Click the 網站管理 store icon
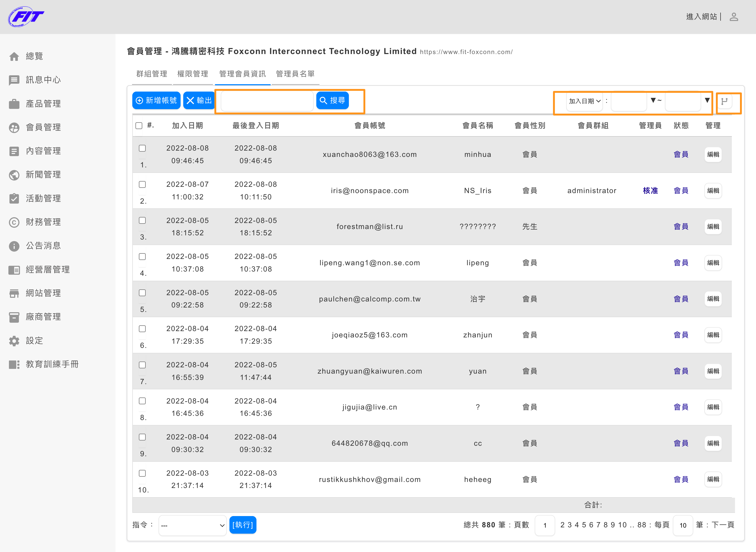 pos(14,293)
